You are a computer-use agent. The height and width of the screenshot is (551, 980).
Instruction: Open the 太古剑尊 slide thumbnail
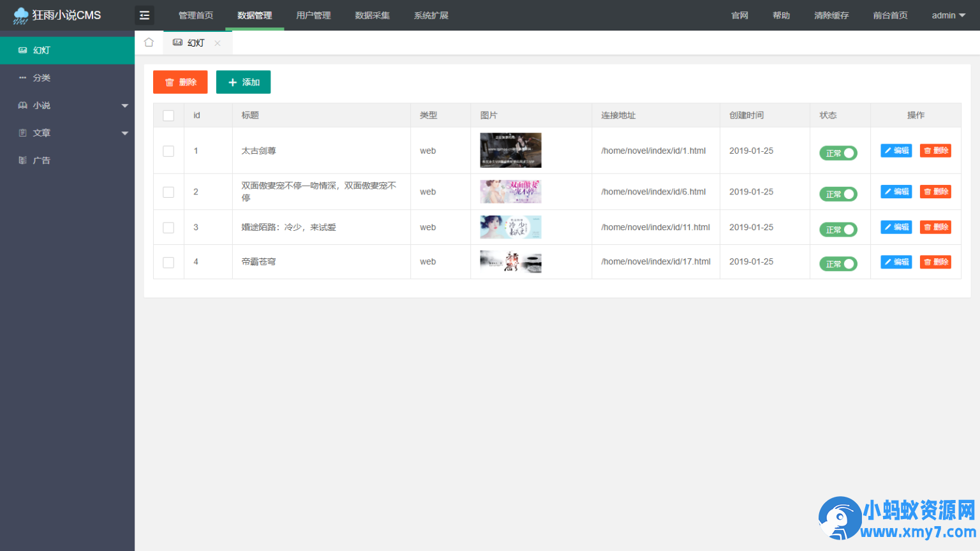coord(510,151)
